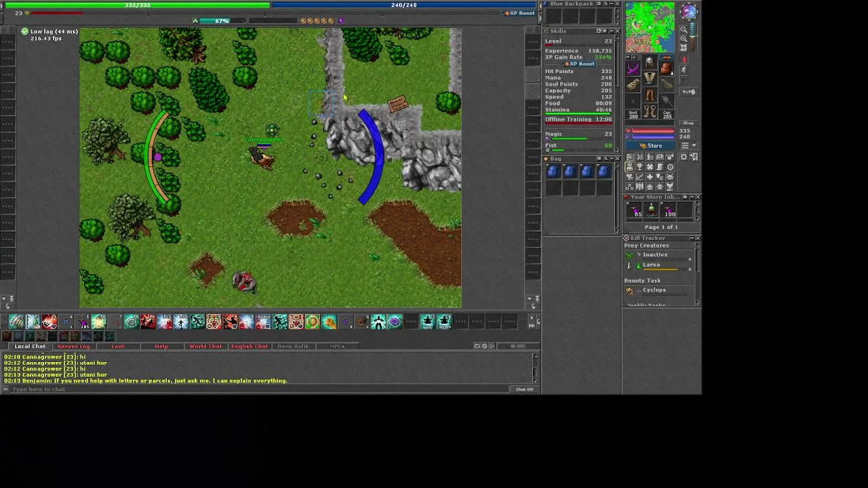Switch to the NPCs chat tab

tap(337, 346)
